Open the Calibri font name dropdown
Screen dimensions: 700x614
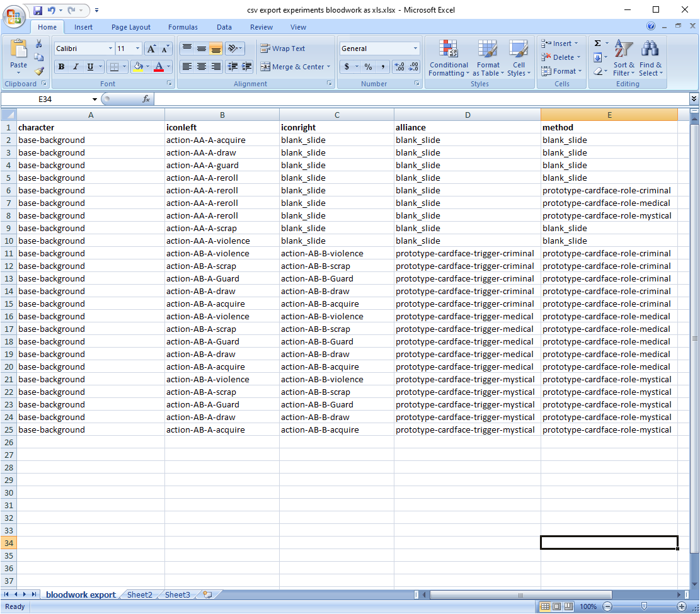(x=110, y=48)
